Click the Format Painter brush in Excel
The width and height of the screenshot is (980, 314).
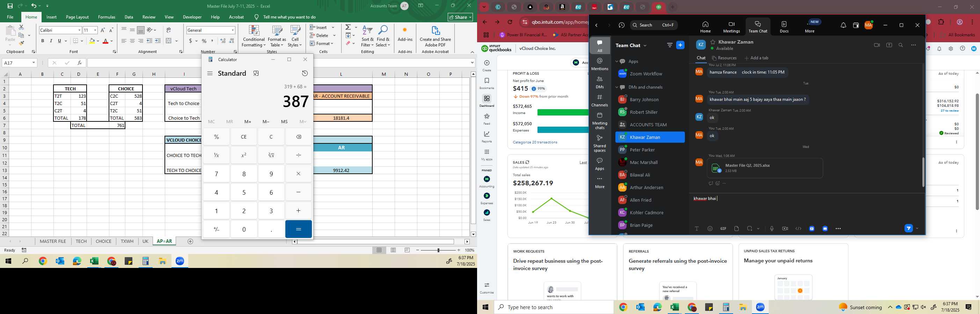click(x=21, y=43)
